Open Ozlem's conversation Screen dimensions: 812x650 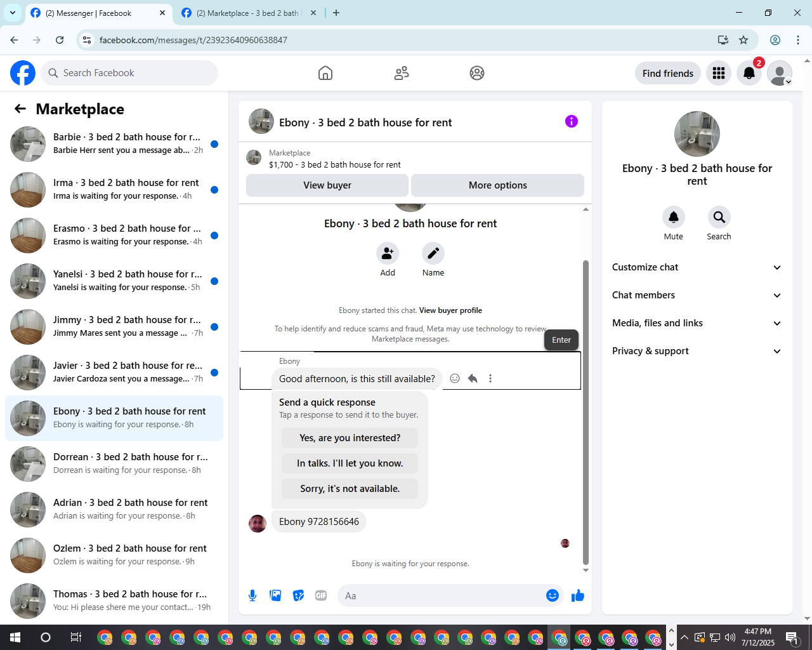(114, 555)
